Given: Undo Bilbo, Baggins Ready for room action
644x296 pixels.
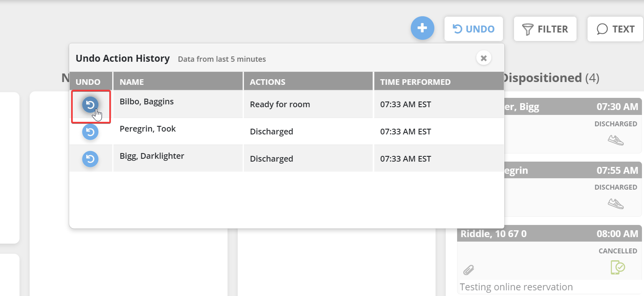Looking at the screenshot, I should (x=90, y=105).
